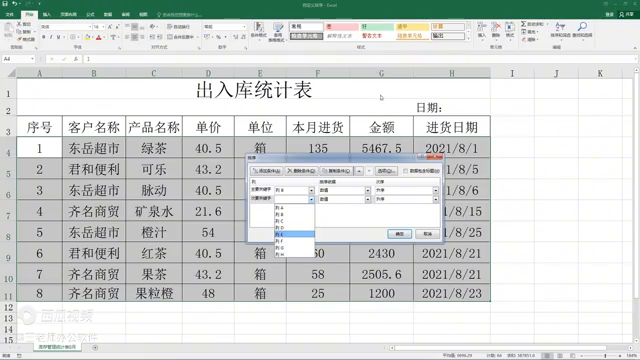
Task: Choose highlighted 列 E in dropdown list
Action: [294, 234]
